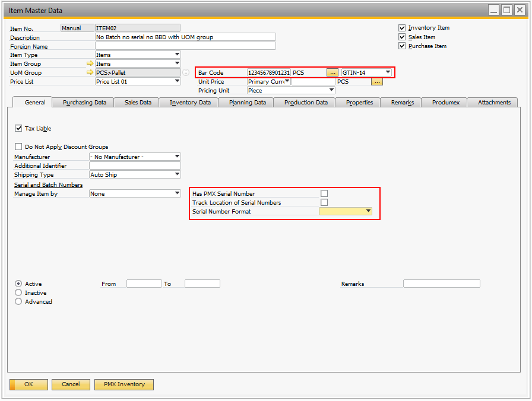Click round details icon beside UoM Group
This screenshot has height=401, width=532.
click(186, 72)
